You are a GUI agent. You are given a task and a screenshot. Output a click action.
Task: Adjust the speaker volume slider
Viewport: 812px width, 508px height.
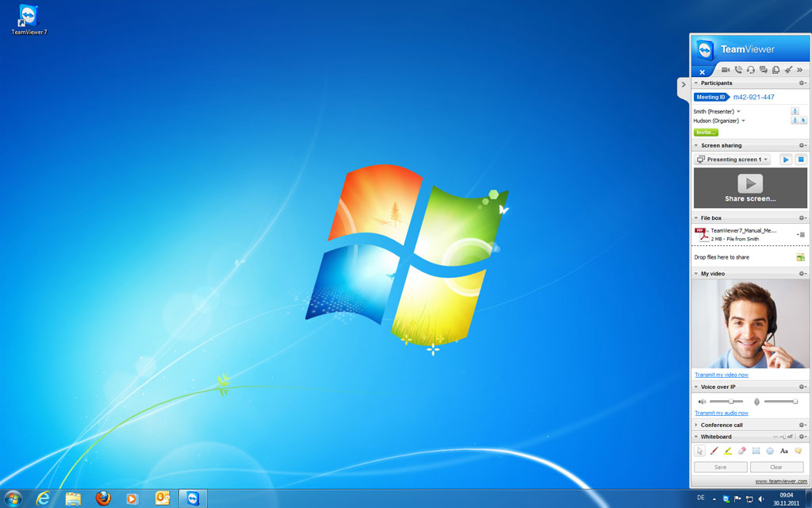point(730,402)
